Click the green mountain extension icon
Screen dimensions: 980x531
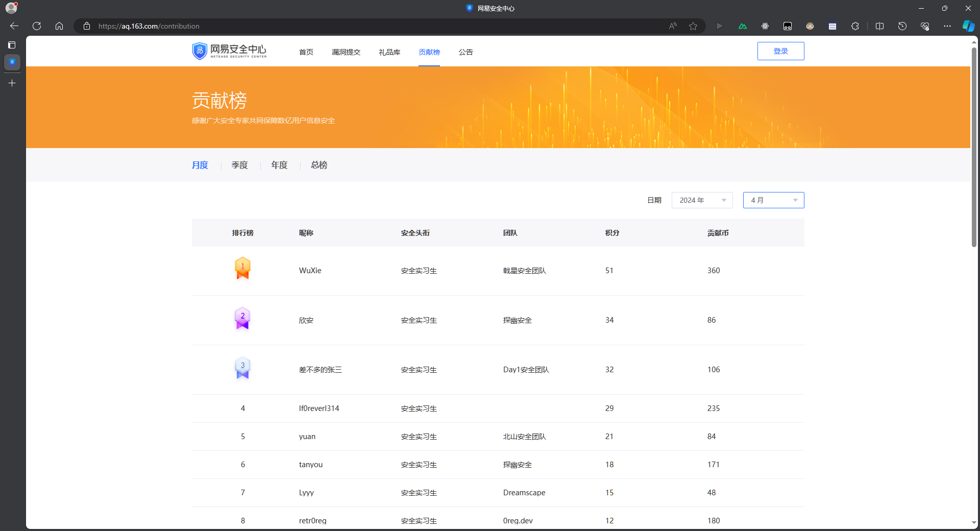pos(743,26)
